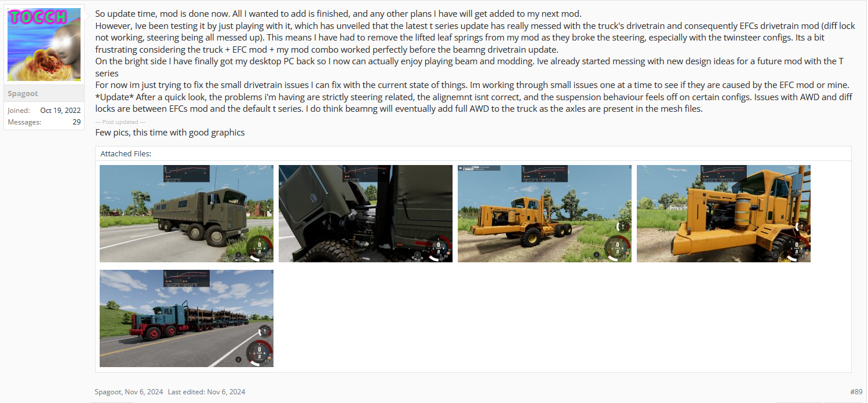Screen dimensions: 868x403
Task: Open the TOCCH avatar image of Spagoot
Action: pyautogui.click(x=44, y=45)
